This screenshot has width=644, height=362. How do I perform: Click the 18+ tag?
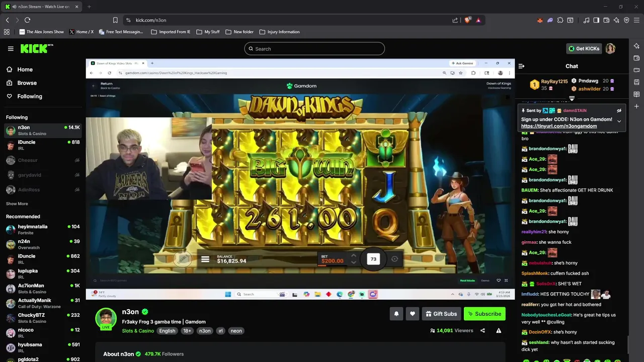tap(187, 331)
